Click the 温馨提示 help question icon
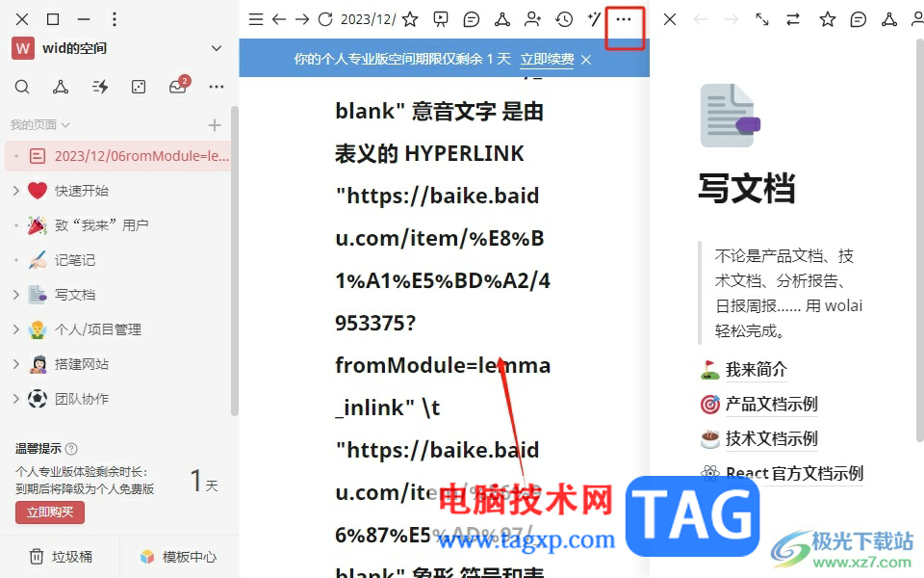 (71, 449)
